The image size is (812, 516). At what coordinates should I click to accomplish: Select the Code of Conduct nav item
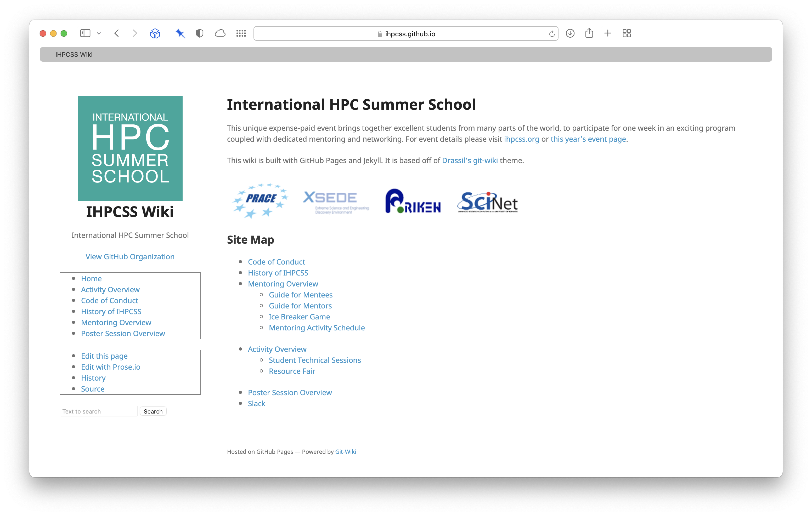tap(109, 300)
